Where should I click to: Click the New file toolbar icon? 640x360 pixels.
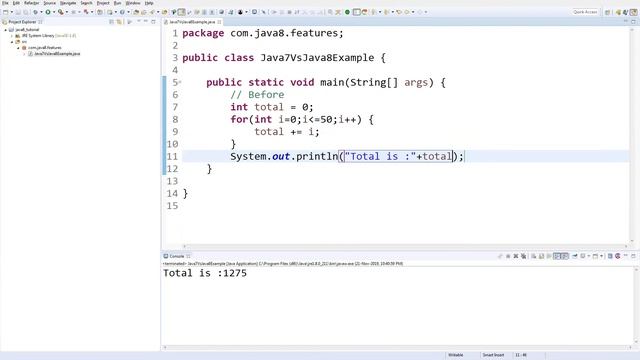coord(6,12)
